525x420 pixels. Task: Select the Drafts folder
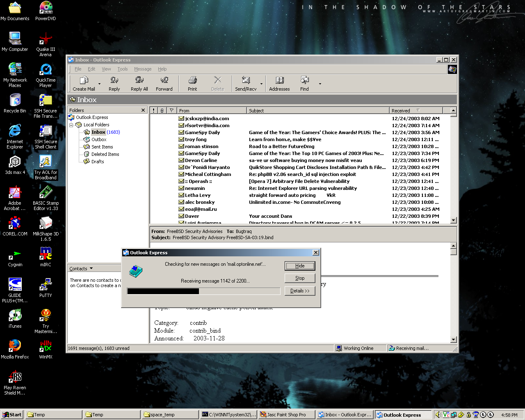coord(94,162)
